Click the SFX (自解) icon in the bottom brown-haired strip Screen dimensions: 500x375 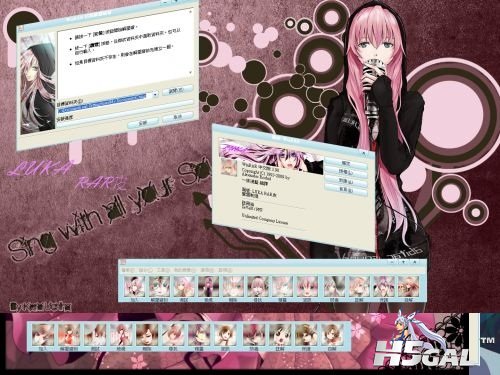(332, 335)
